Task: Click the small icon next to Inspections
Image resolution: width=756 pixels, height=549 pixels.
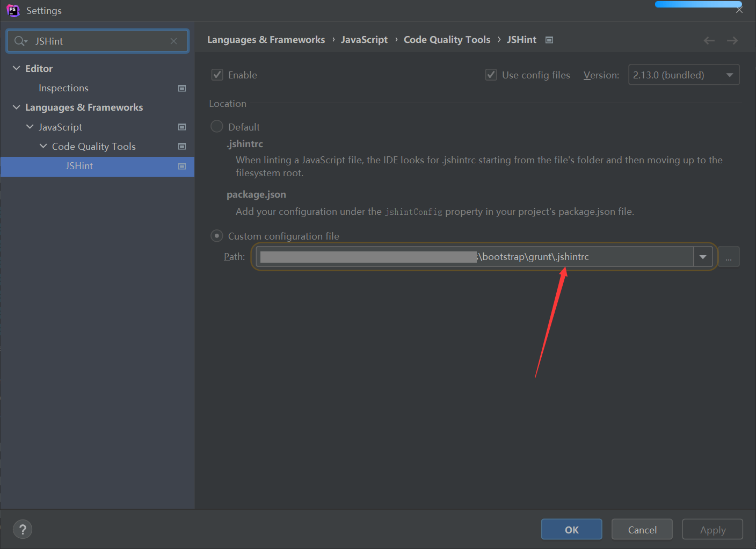Action: (182, 88)
